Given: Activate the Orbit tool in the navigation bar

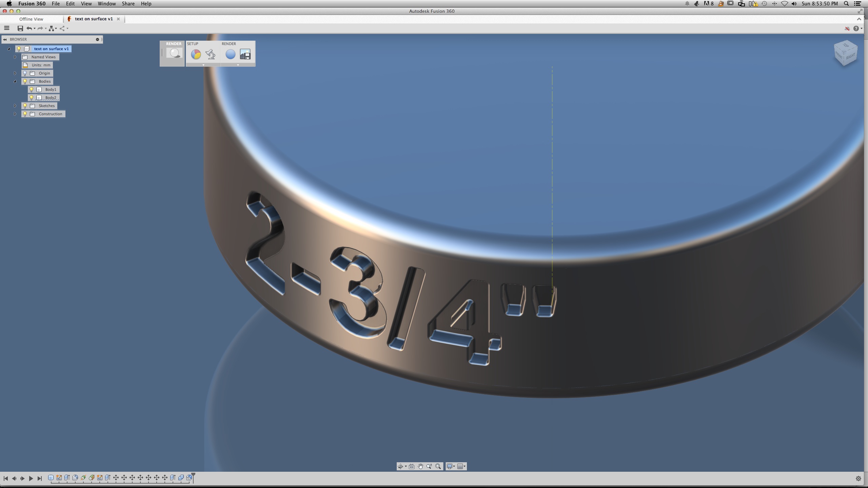Looking at the screenshot, I should 401,466.
